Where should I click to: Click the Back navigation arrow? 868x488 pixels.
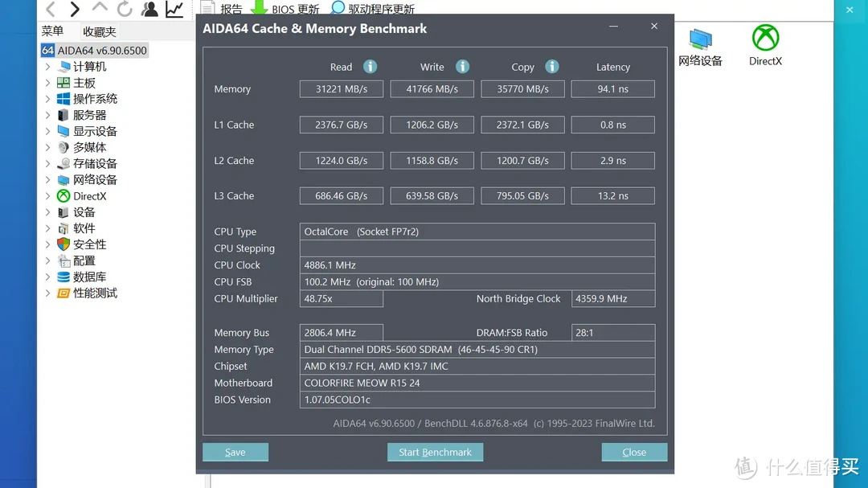[x=50, y=10]
